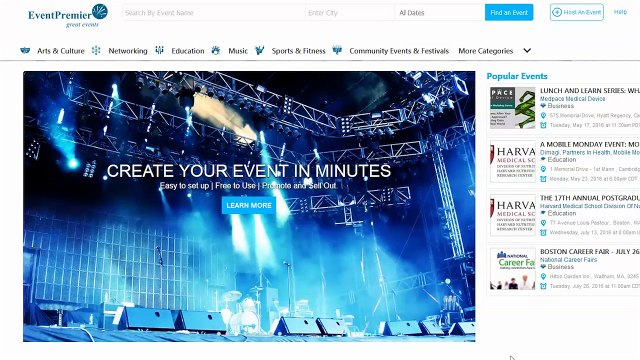Click Education icon under Dimagi, Partners In Health
This screenshot has height=360, width=640.
543,160
